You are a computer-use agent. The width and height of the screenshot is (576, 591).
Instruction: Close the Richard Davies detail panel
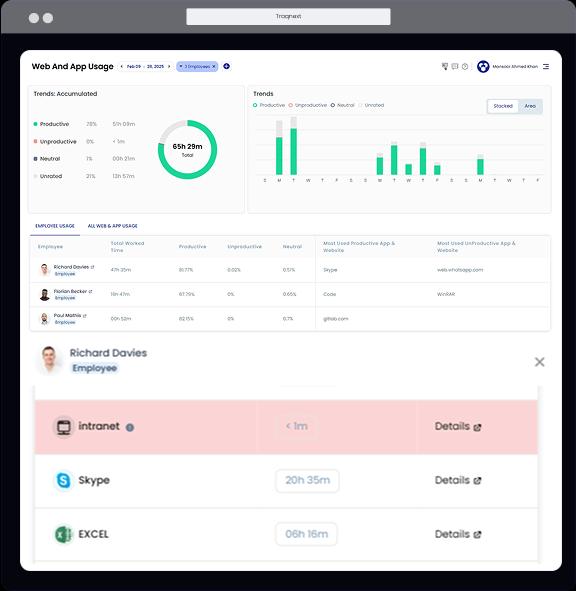click(539, 362)
